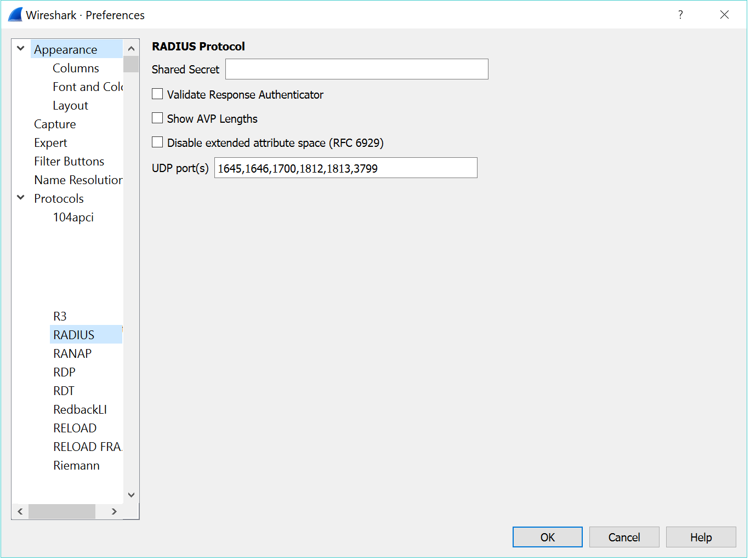
Task: Enable Validate Response Authenticator checkbox
Action: [158, 94]
